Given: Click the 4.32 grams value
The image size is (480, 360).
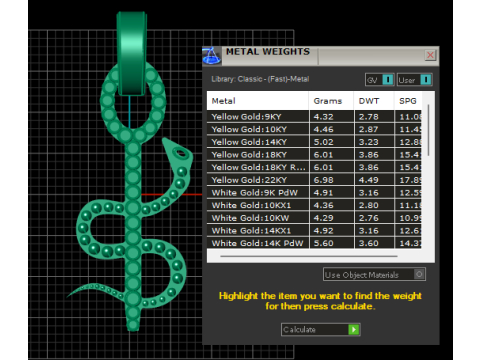Looking at the screenshot, I should [x=323, y=117].
